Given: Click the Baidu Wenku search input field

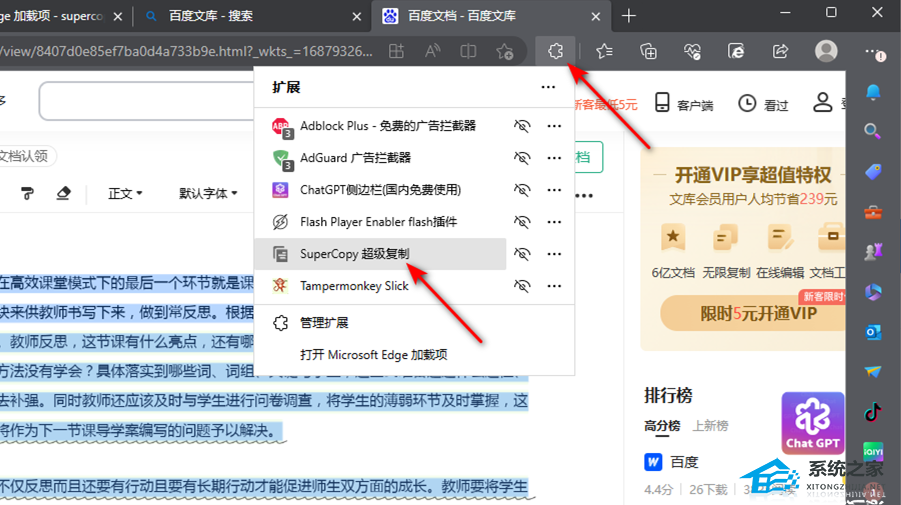Looking at the screenshot, I should 147,101.
